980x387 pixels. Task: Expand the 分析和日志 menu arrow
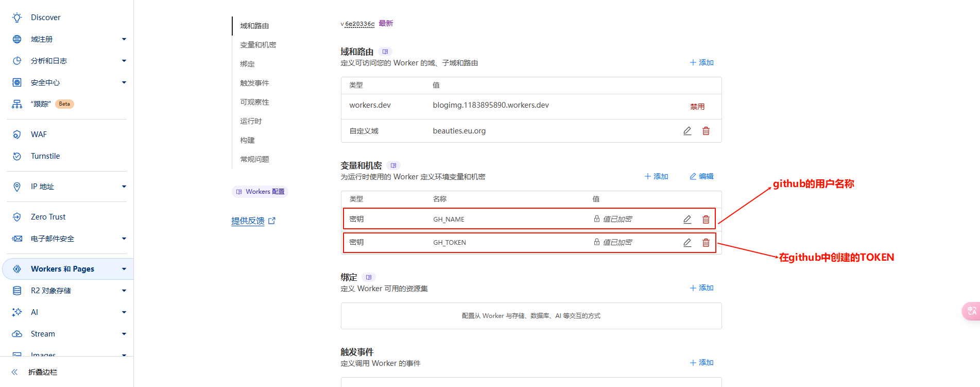point(124,61)
